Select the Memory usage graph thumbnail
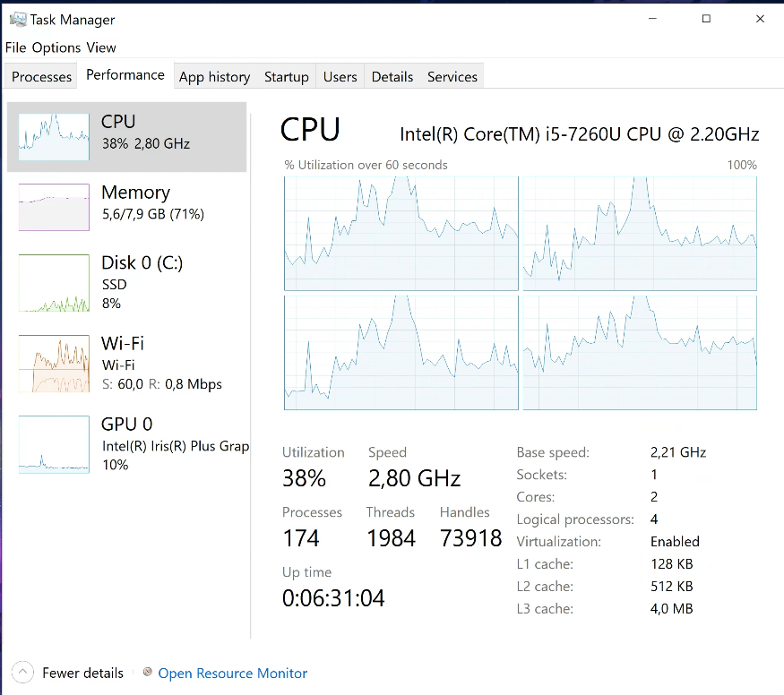784x695 pixels. tap(54, 207)
